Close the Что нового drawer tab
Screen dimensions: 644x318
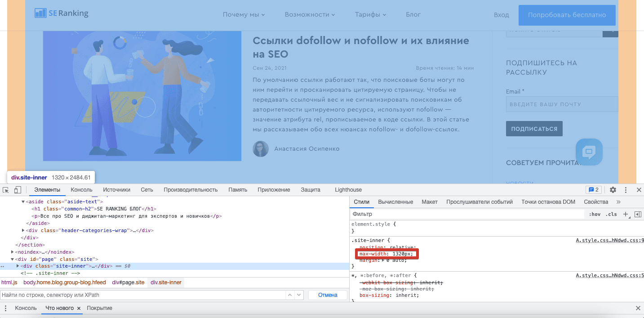(x=79, y=308)
